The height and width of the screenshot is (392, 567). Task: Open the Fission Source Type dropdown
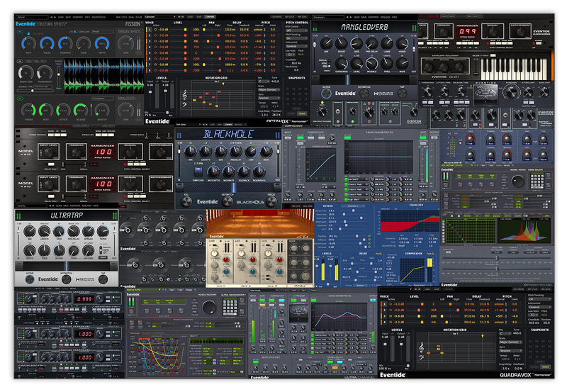[x=43, y=86]
